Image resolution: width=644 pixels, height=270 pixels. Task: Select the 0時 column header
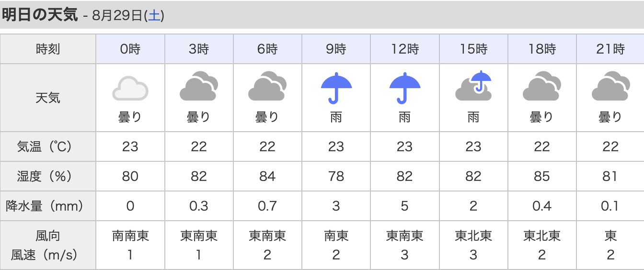tap(130, 49)
